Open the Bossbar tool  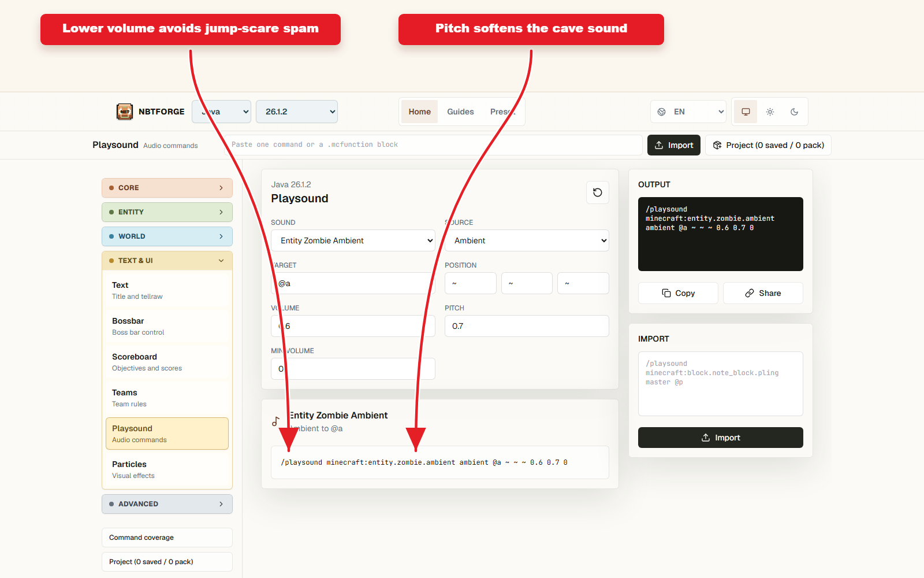click(x=167, y=326)
